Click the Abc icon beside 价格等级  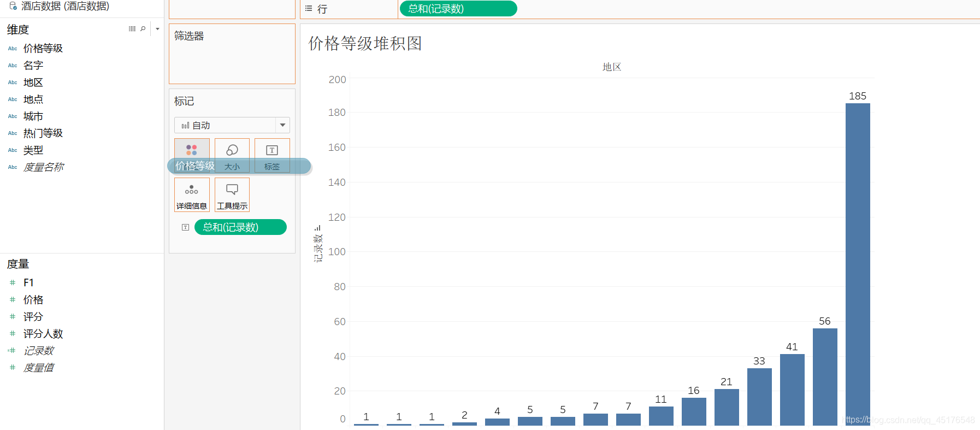coord(13,49)
